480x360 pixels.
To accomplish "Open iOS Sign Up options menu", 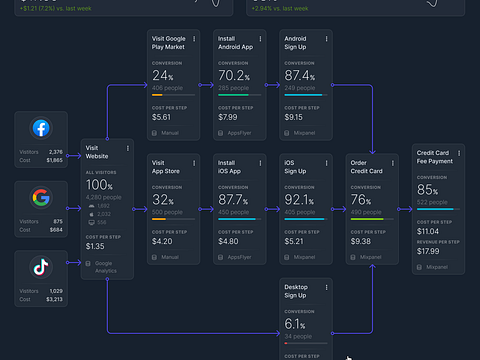I will point(326,163).
